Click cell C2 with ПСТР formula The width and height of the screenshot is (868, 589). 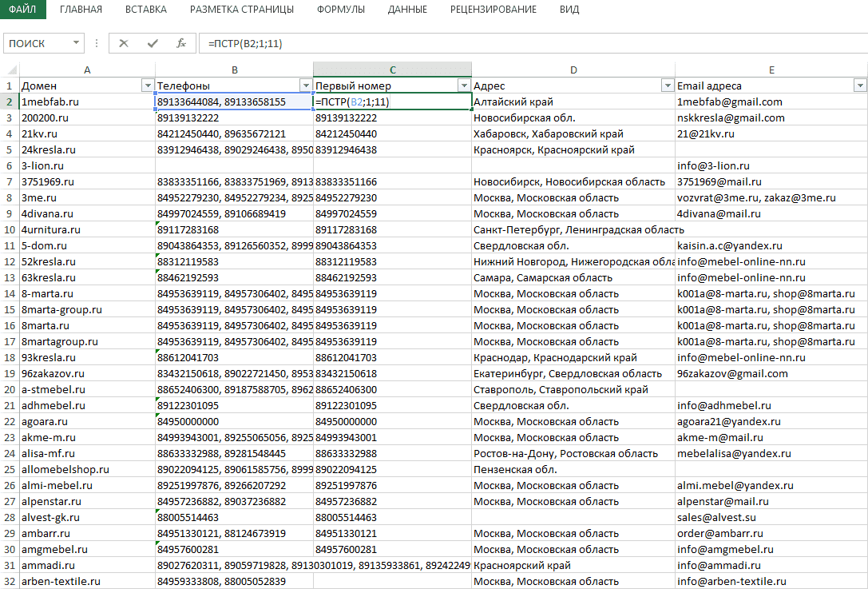point(393,102)
